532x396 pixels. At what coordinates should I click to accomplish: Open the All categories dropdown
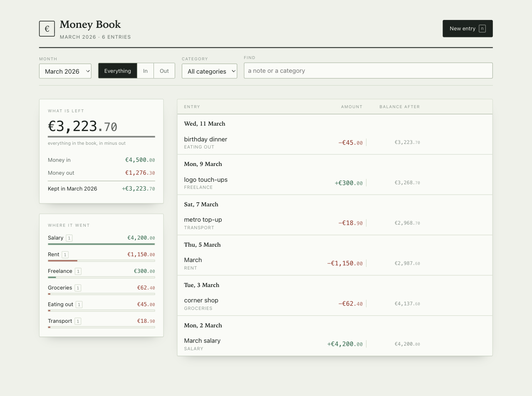click(x=209, y=71)
